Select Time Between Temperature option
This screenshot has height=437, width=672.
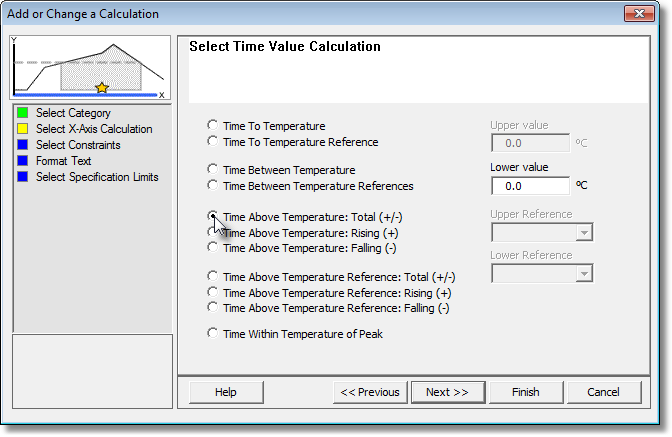(x=212, y=169)
